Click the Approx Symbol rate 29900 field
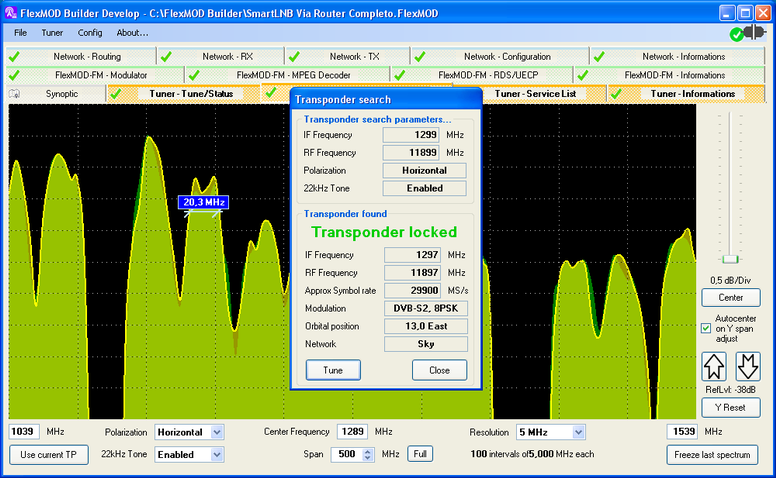Viewport: 776px width, 478px height. [x=413, y=290]
